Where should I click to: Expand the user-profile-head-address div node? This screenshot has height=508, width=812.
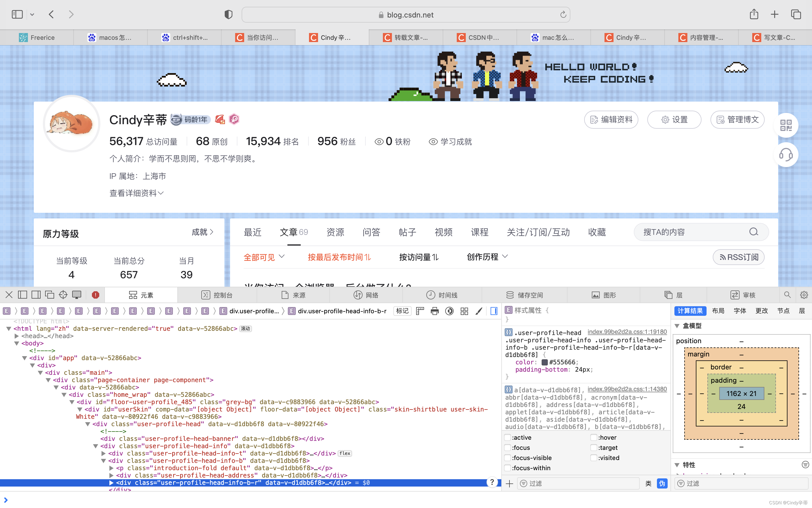point(111,476)
